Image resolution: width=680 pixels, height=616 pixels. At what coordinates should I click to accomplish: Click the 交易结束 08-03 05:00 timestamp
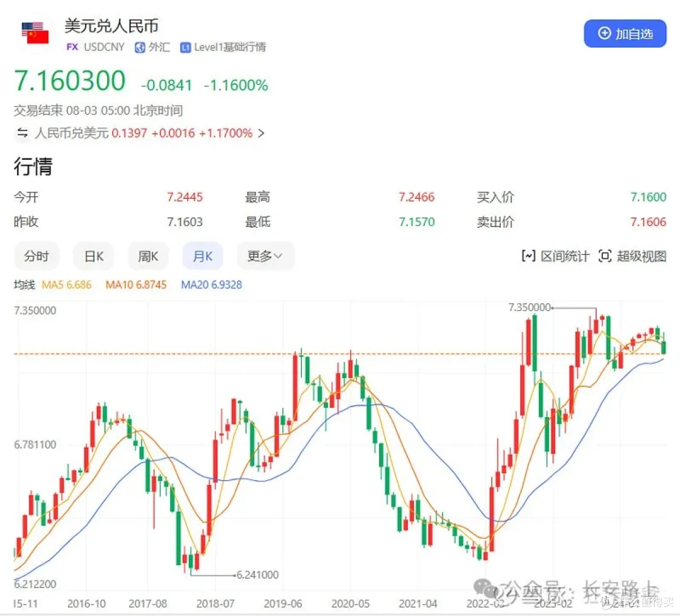pos(98,110)
